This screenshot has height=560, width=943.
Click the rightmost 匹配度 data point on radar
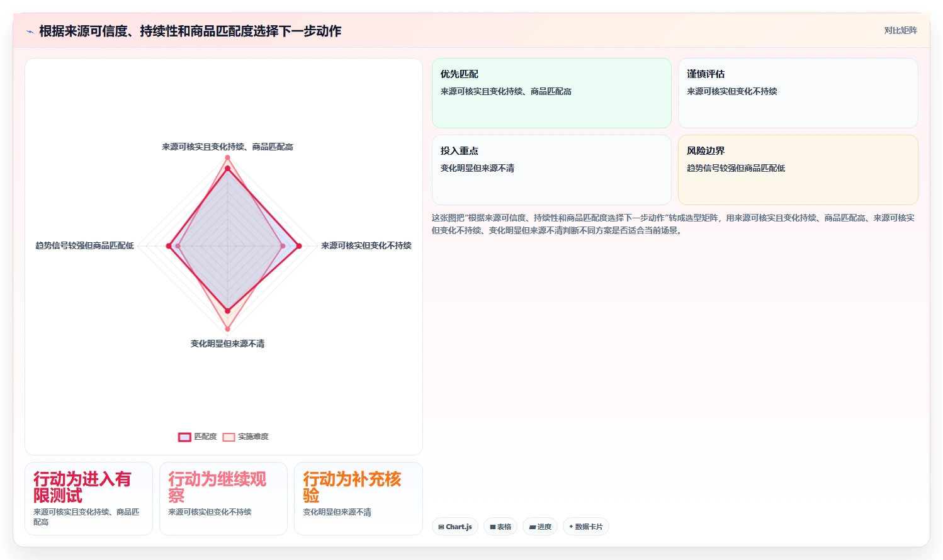click(x=299, y=246)
